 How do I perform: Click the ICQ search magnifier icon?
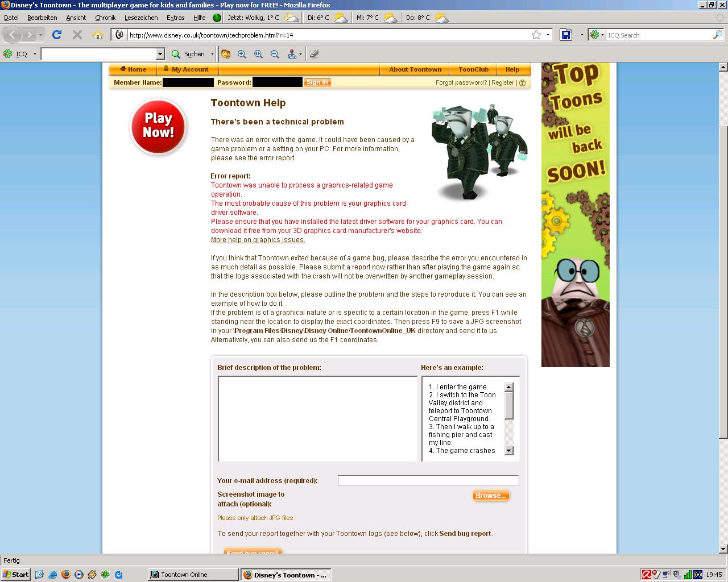pos(717,35)
